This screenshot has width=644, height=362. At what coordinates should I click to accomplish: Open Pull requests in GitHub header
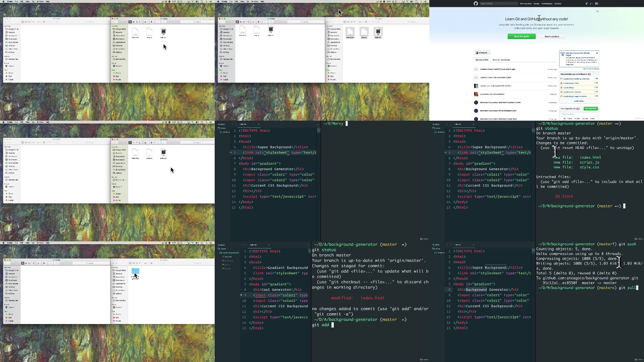coord(526,4)
